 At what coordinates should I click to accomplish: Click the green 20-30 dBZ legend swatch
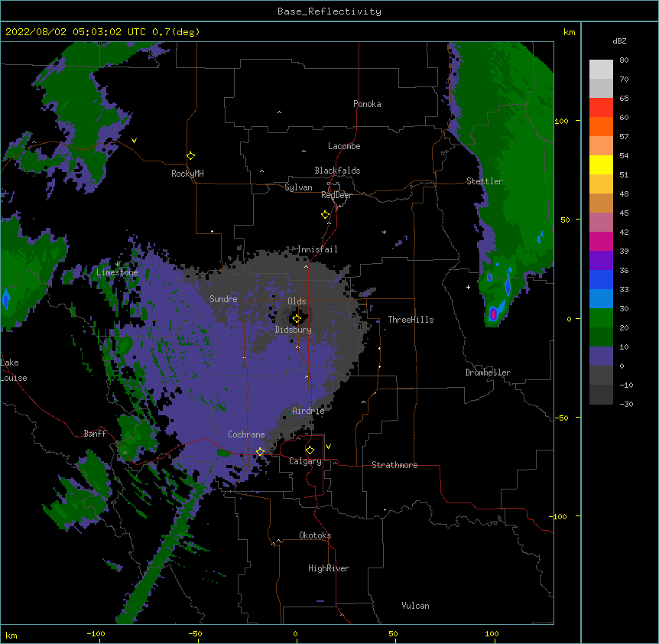601,318
